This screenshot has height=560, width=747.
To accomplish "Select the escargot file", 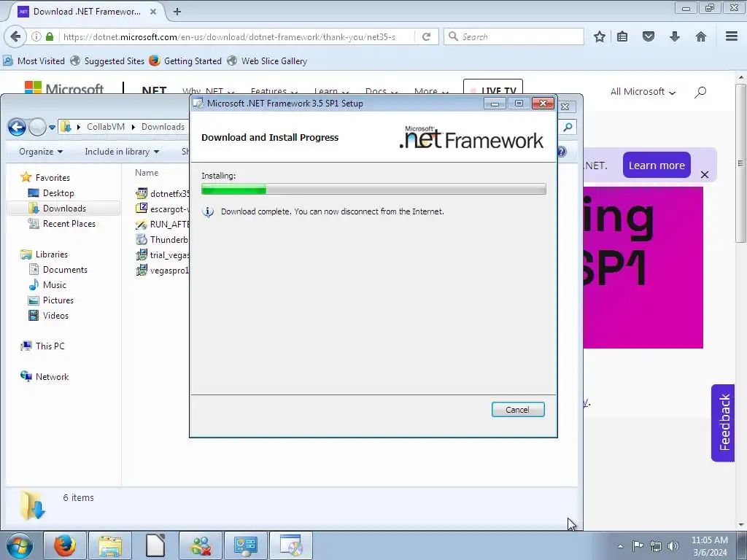I will pyautogui.click(x=163, y=209).
